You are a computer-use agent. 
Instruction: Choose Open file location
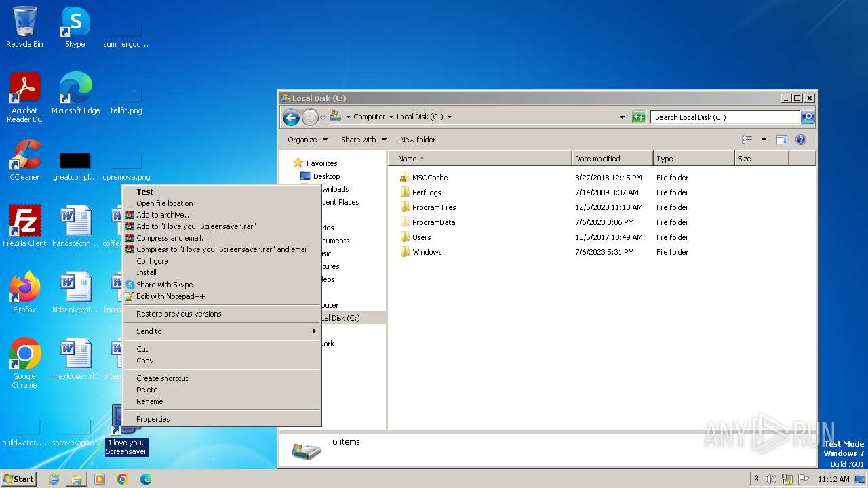[221, 203]
